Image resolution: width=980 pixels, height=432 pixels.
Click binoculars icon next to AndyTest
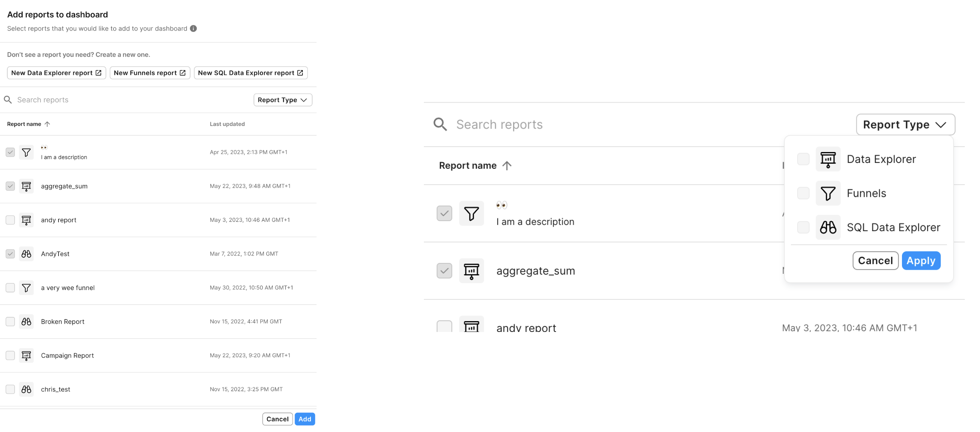pos(26,254)
